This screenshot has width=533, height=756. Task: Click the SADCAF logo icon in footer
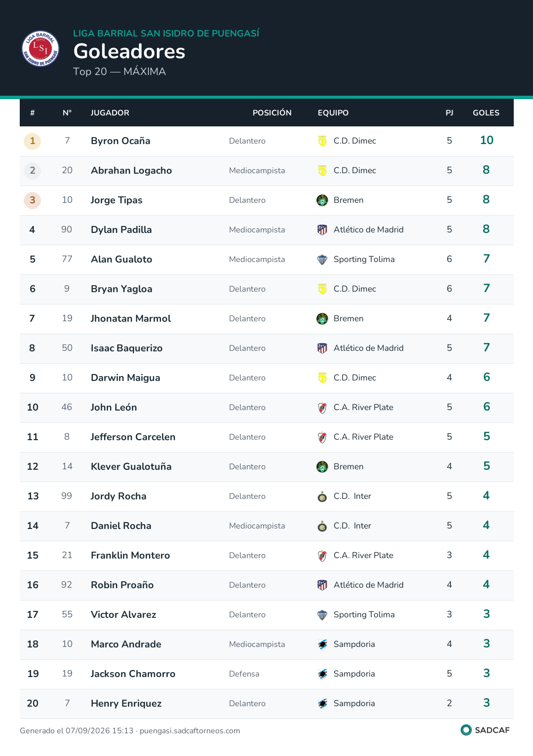466,730
